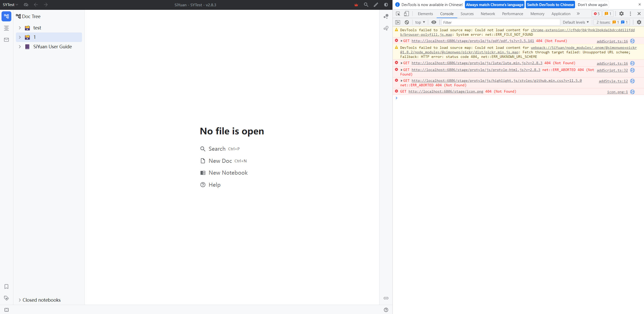Screen dimensions: 644x314
Task: Switch to the Elements tab in DevTools
Action: [x=425, y=14]
